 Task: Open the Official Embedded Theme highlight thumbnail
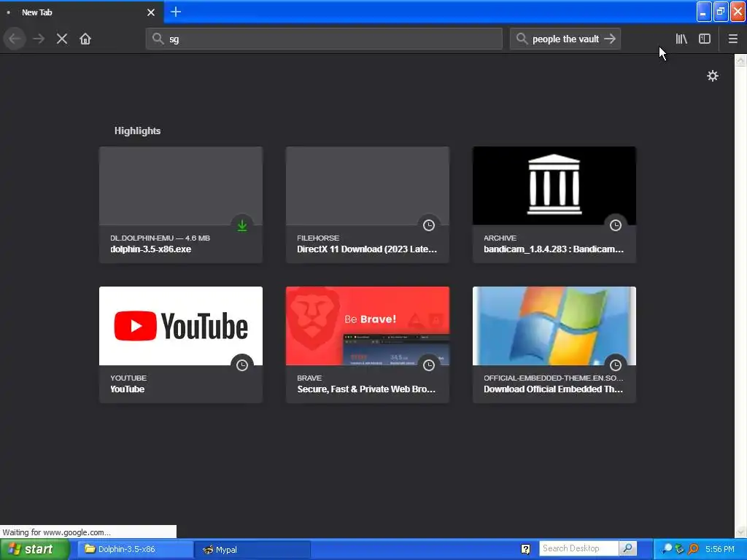(x=554, y=326)
